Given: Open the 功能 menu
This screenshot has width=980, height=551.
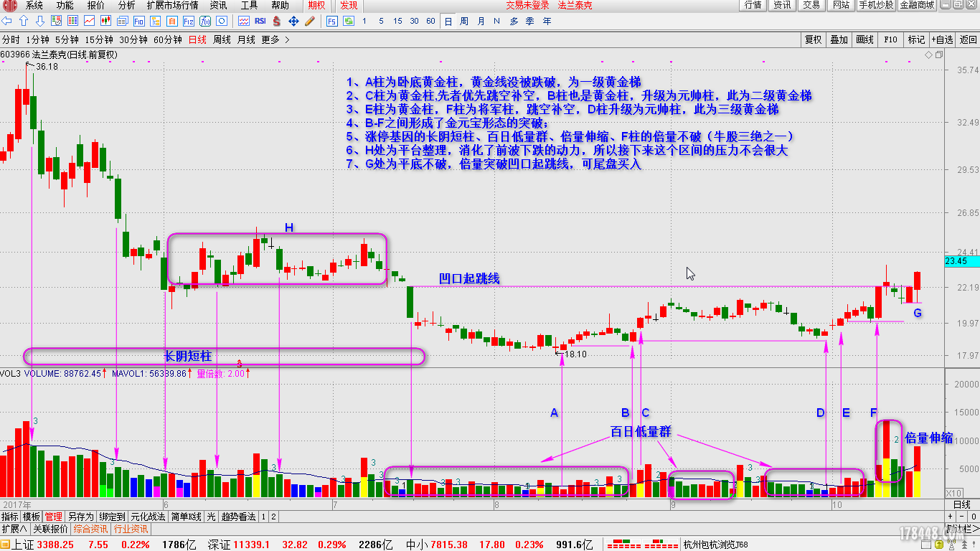Looking at the screenshot, I should click(x=65, y=5).
